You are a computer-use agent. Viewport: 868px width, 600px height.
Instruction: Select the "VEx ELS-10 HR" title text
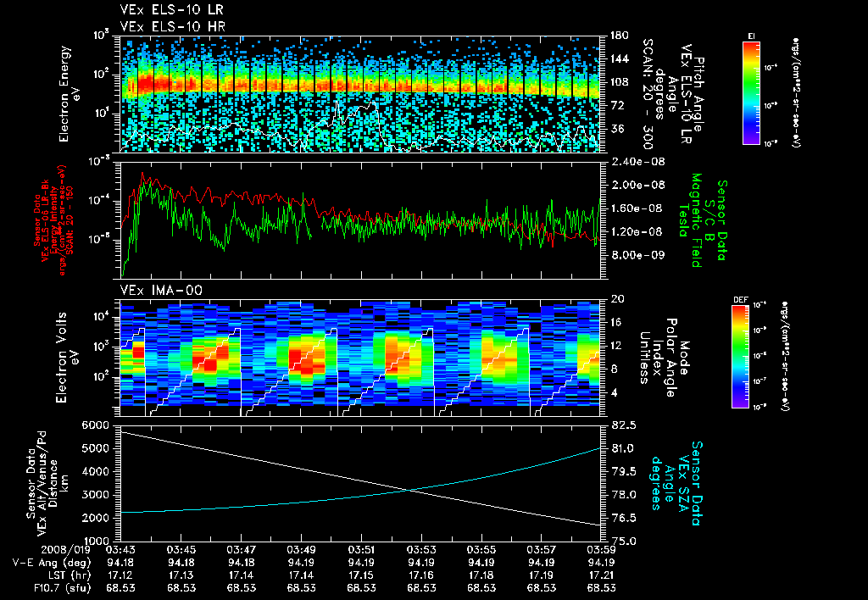[x=173, y=26]
